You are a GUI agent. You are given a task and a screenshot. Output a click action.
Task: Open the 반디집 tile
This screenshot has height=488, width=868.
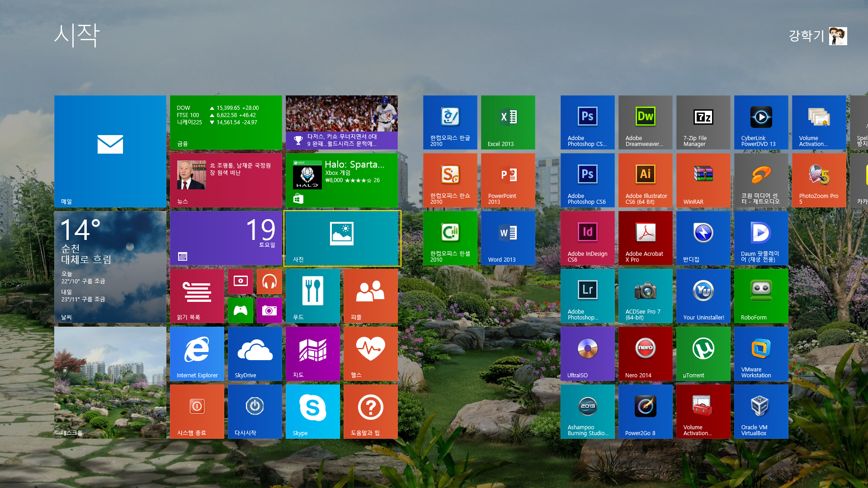point(703,238)
